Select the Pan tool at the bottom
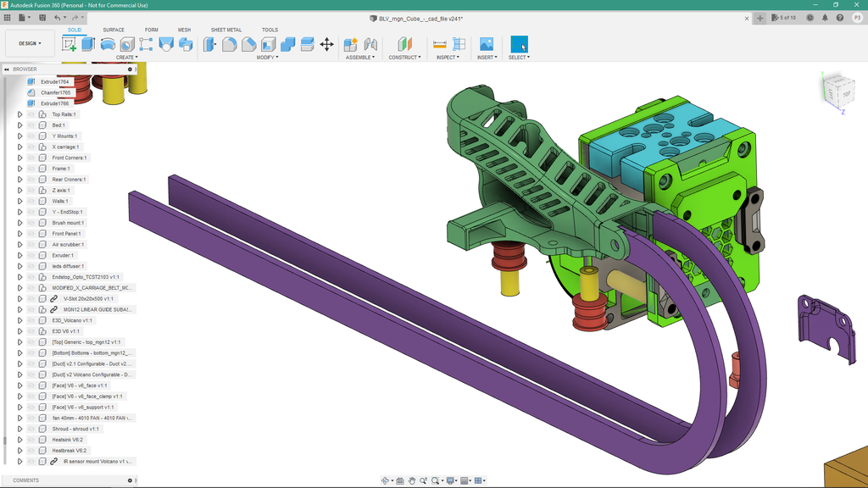 coord(412,480)
